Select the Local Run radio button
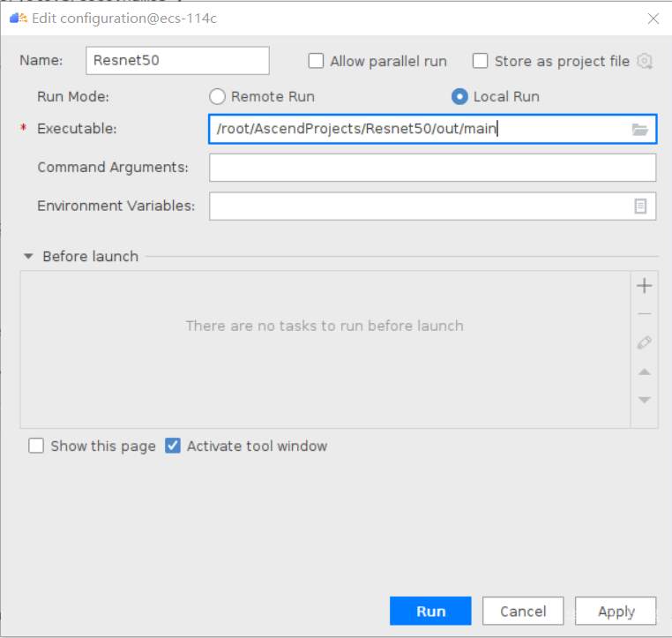Viewport: 672px width, 638px height. [459, 96]
